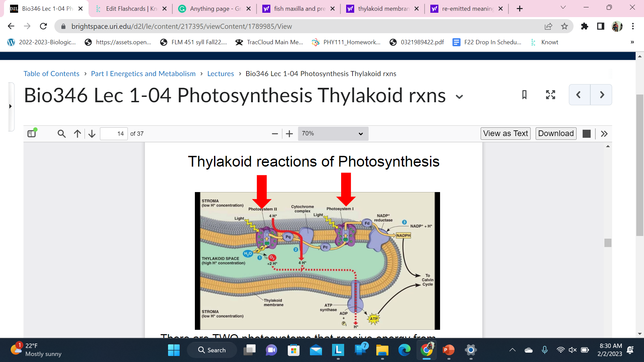Enter fullscreen content view

point(550,95)
